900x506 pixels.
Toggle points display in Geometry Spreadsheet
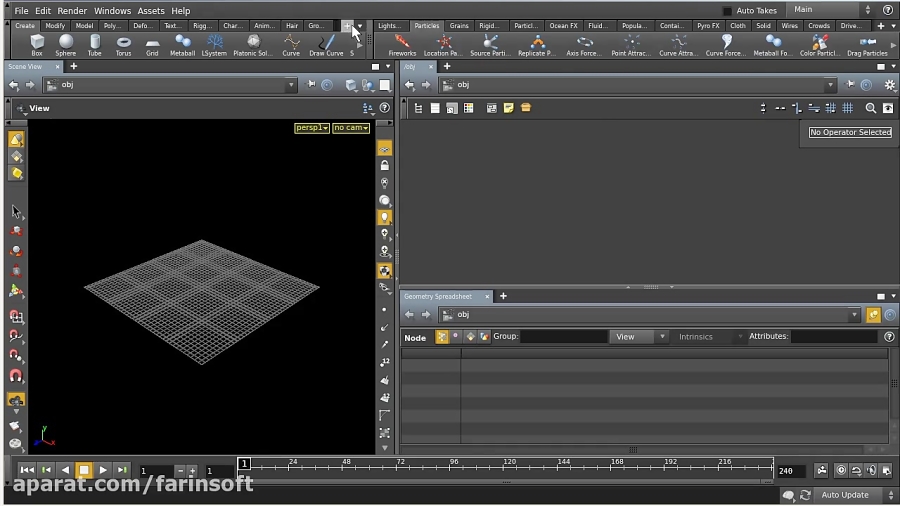tap(441, 337)
